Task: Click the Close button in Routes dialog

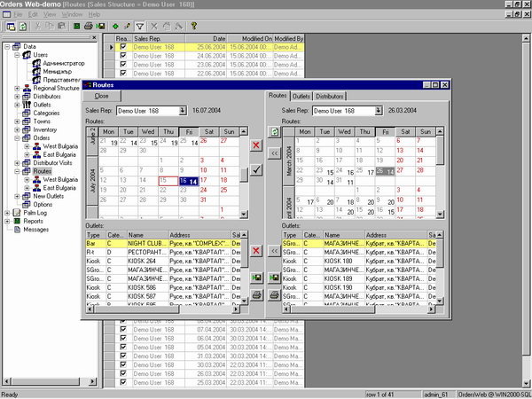Action: (102, 95)
